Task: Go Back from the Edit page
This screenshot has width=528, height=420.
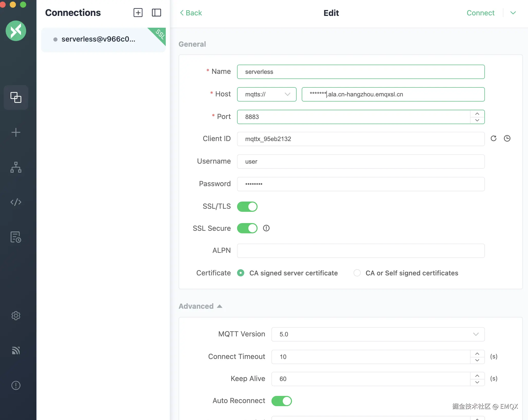Action: pyautogui.click(x=191, y=13)
